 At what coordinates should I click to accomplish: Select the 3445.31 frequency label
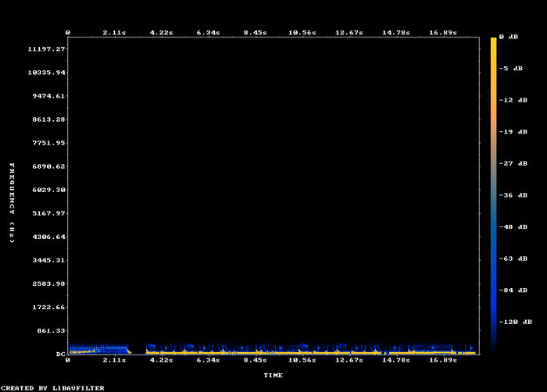click(48, 260)
